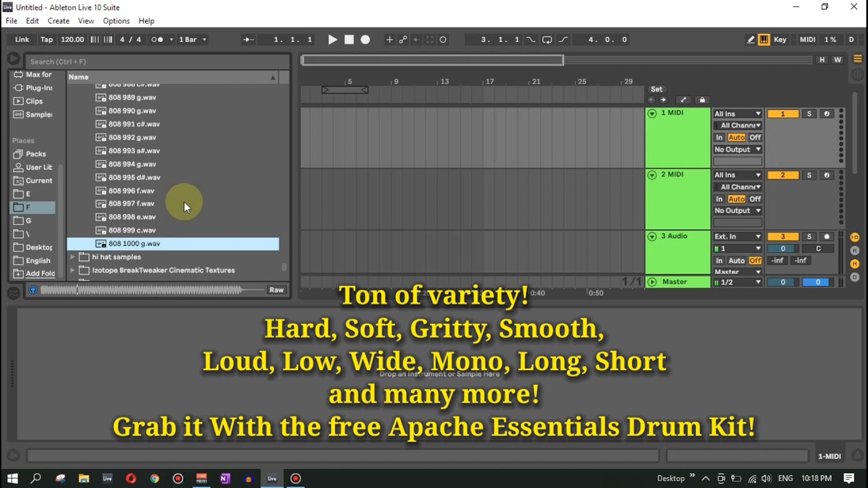868x488 pixels.
Task: Open the 1 Bar quantization dropdown
Action: (193, 39)
